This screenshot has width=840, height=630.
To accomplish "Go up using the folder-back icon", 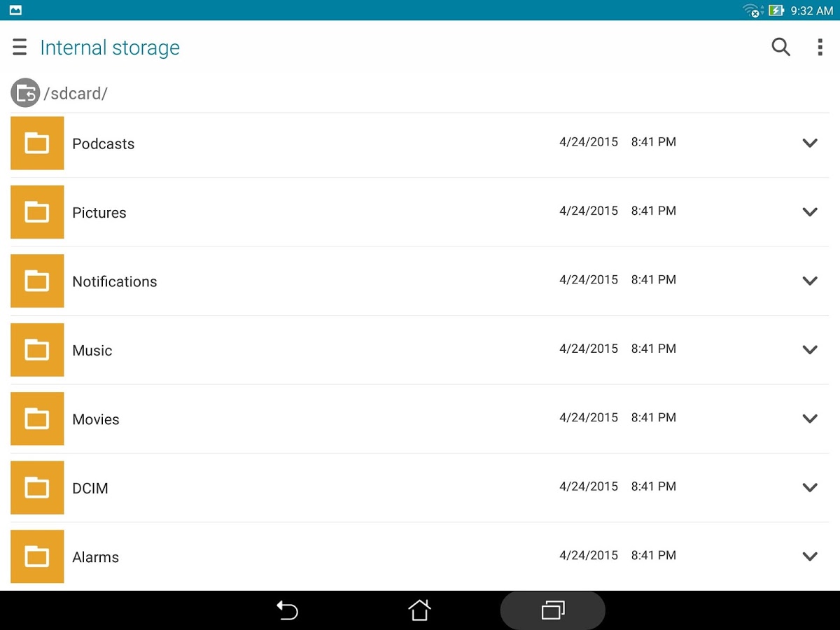I will pyautogui.click(x=25, y=92).
